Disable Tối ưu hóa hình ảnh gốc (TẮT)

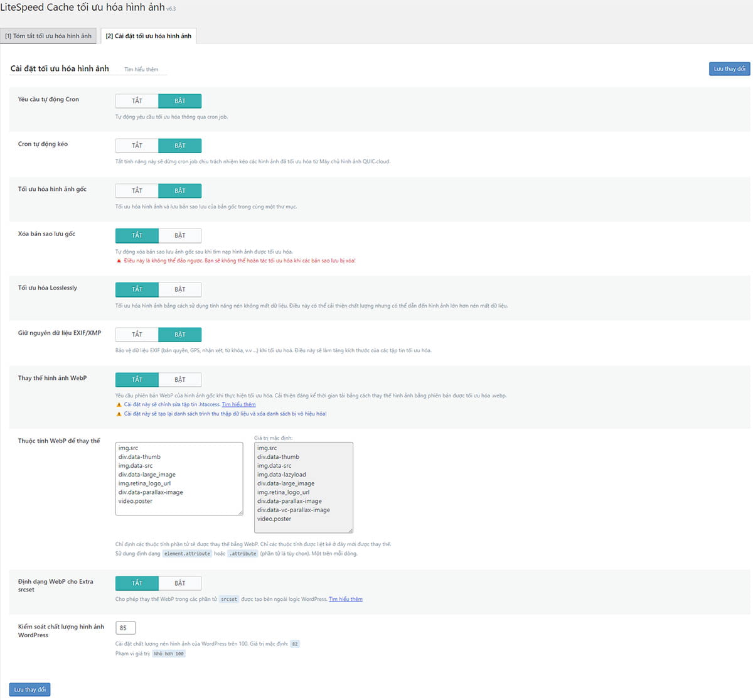pyautogui.click(x=137, y=190)
